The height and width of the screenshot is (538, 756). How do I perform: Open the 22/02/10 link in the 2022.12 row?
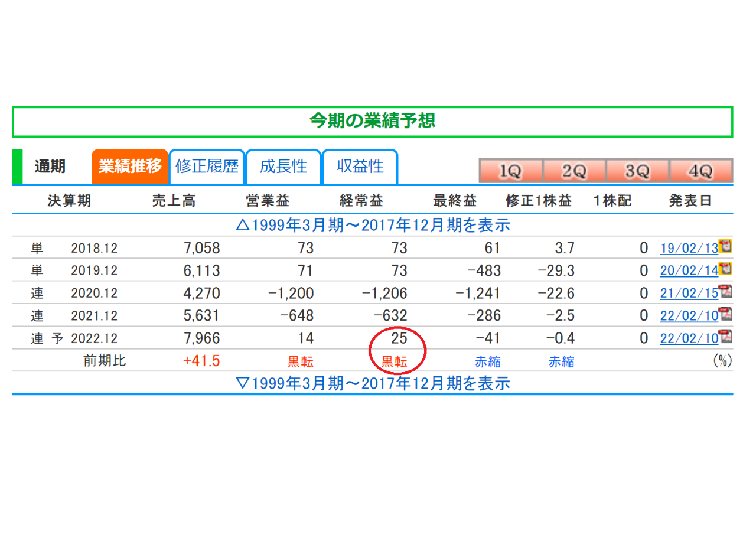pos(689,338)
